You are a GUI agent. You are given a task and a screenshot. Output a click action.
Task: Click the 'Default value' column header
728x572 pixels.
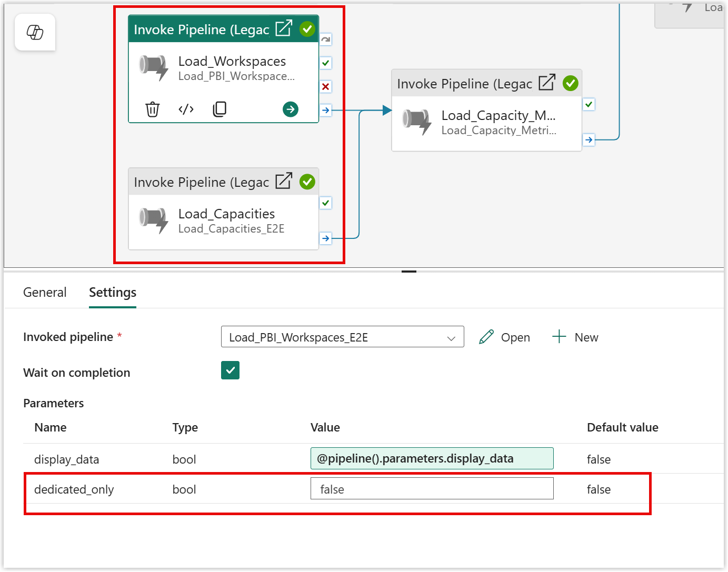(x=623, y=427)
